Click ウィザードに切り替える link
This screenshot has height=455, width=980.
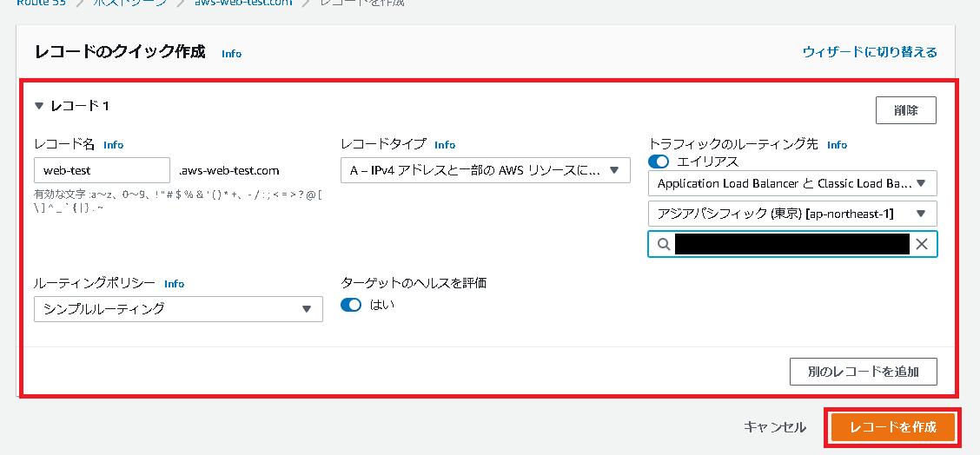pos(870,52)
